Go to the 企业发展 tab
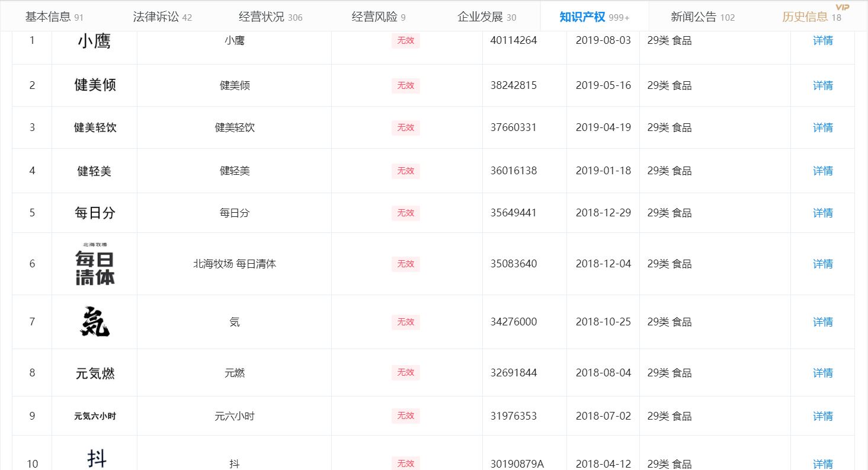Screen dimensions: 868x470 click(x=486, y=17)
